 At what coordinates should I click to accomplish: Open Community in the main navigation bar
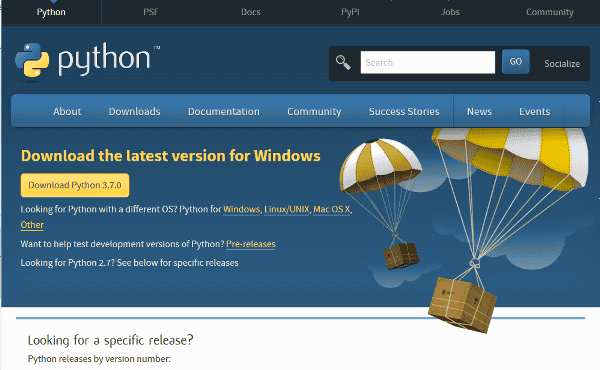click(x=314, y=111)
